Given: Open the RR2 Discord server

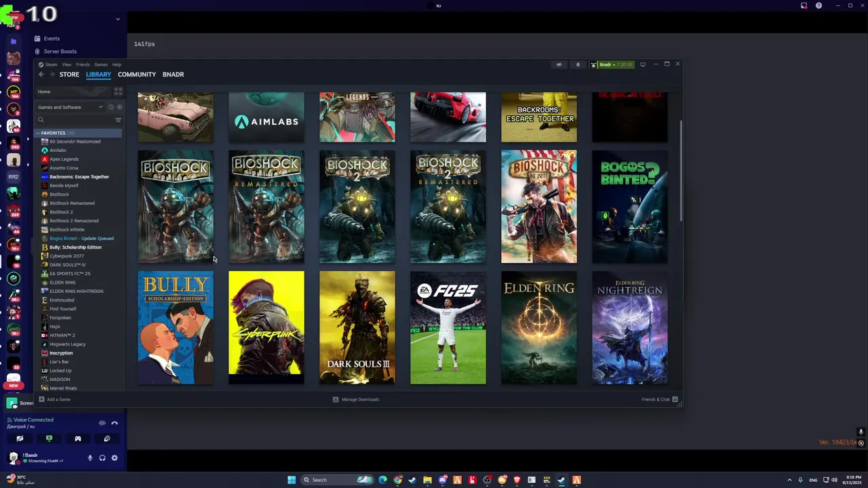Looking at the screenshot, I should point(14,177).
